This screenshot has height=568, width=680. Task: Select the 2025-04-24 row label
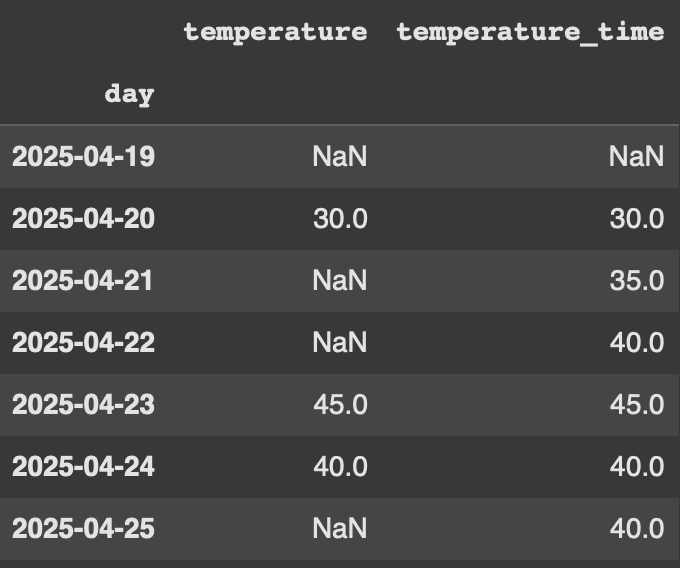click(x=83, y=466)
